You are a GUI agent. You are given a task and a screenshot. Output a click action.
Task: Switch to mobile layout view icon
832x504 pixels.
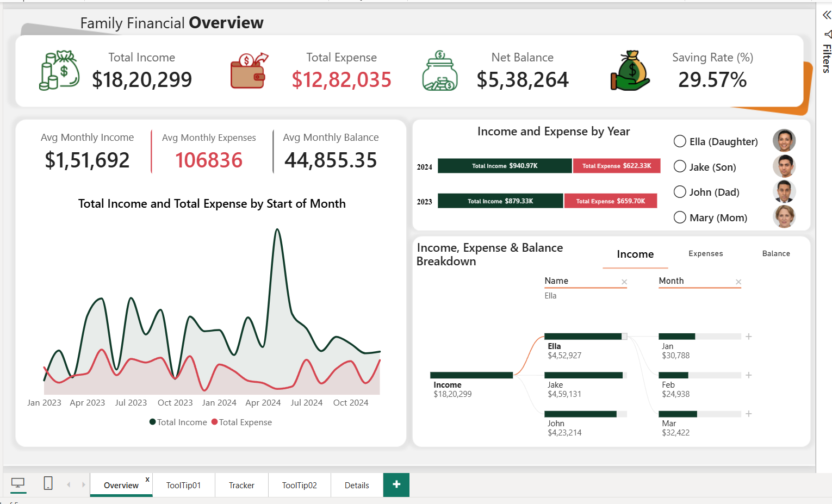point(48,483)
